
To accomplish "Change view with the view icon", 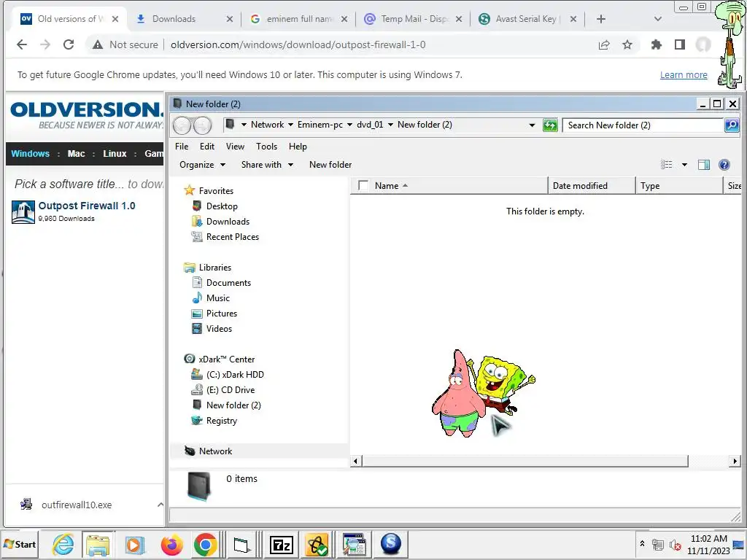I will point(667,165).
